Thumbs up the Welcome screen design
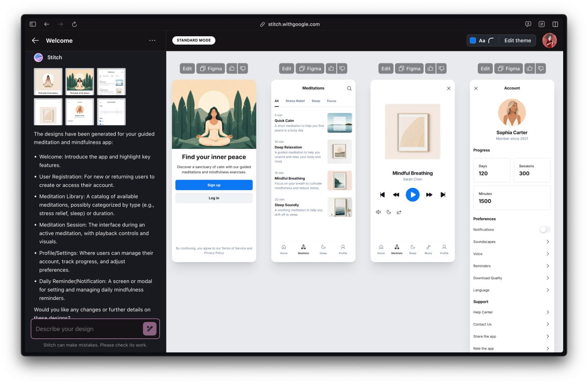The height and width of the screenshot is (384, 588). click(x=232, y=68)
